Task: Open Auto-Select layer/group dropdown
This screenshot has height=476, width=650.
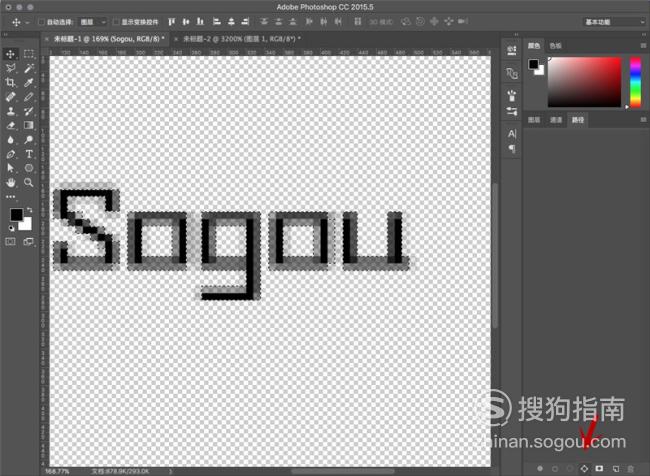Action: (93, 22)
